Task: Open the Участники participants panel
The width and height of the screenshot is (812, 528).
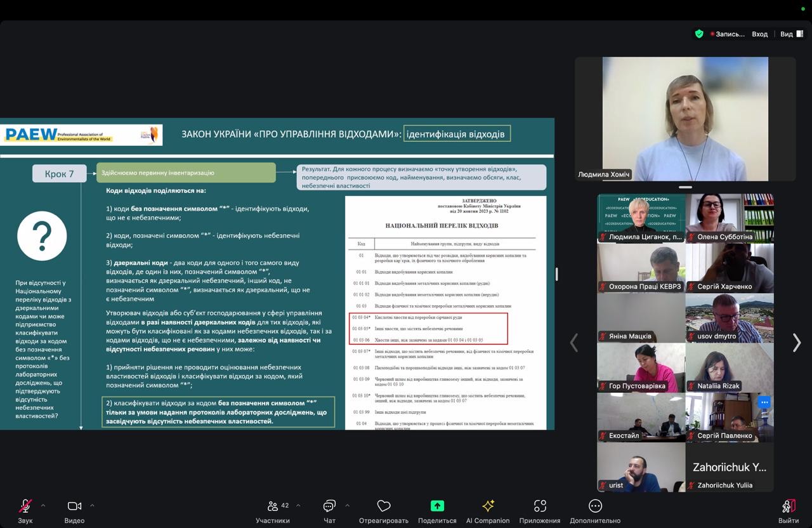Action: 273,506
